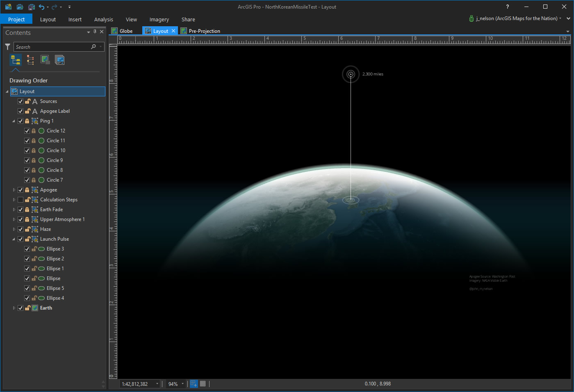This screenshot has height=392, width=574.
Task: Click the Save Project icon
Action: [31, 7]
